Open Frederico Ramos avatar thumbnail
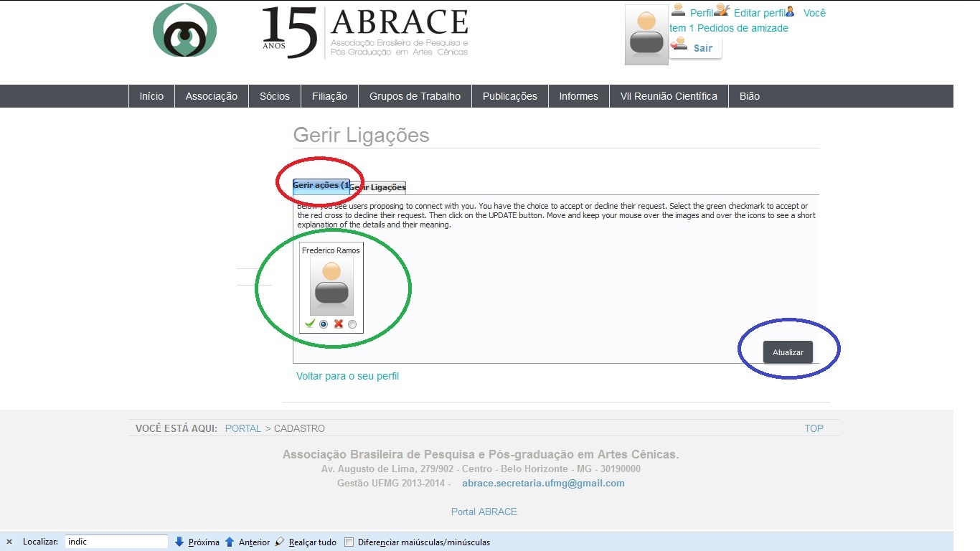The width and height of the screenshot is (980, 551). pyautogui.click(x=331, y=286)
